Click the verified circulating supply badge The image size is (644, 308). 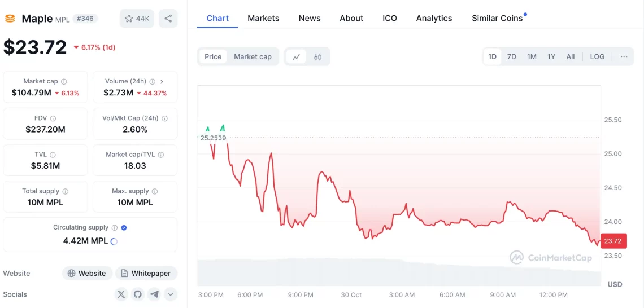click(x=124, y=228)
